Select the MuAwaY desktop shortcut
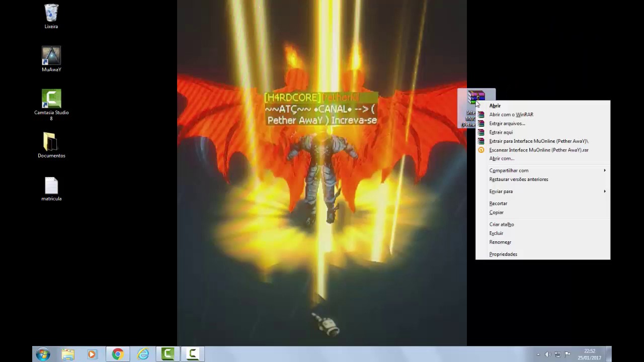644x362 pixels. pyautogui.click(x=51, y=59)
